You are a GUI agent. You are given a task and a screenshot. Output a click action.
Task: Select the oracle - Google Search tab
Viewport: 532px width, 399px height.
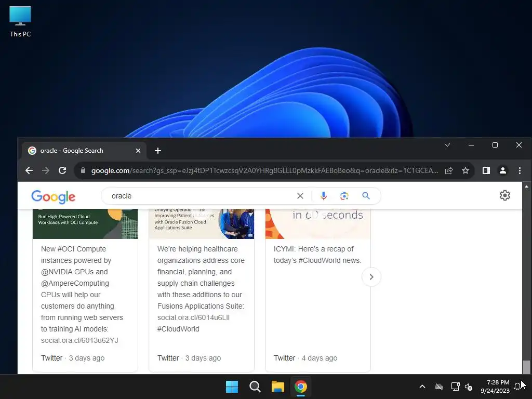(84, 151)
